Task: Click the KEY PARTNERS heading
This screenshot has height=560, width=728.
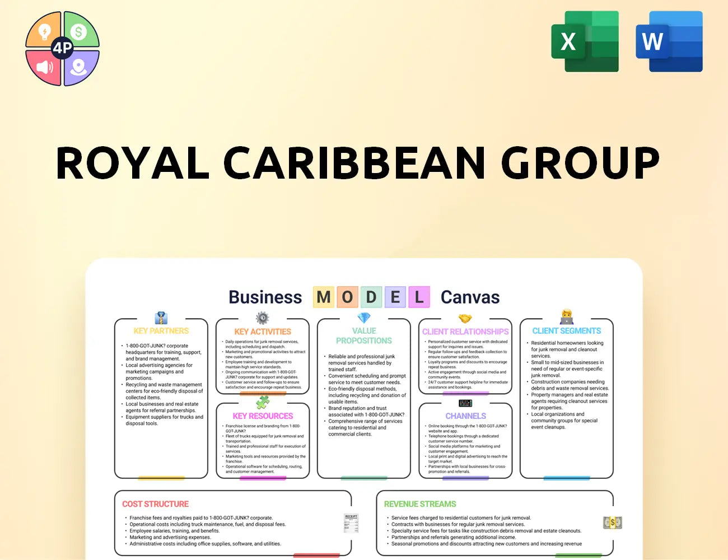Action: (161, 331)
